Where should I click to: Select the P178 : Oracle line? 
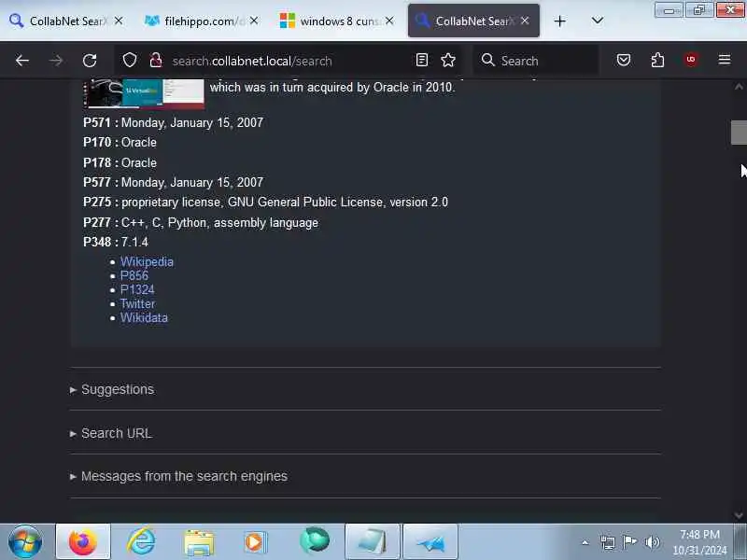(x=120, y=162)
